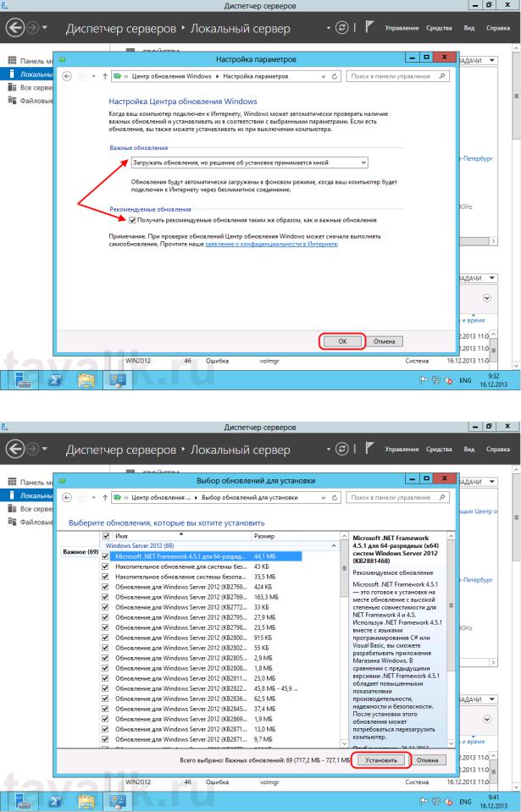Image resolution: width=521 pixels, height=812 pixels.
Task: Open address bar dropdown in Настройка параметров window
Action: [x=324, y=76]
